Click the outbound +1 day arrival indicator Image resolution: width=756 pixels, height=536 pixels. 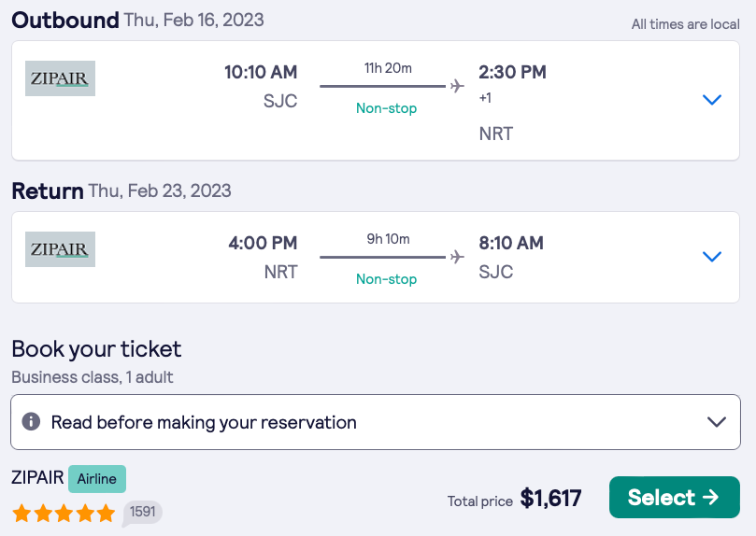(485, 98)
